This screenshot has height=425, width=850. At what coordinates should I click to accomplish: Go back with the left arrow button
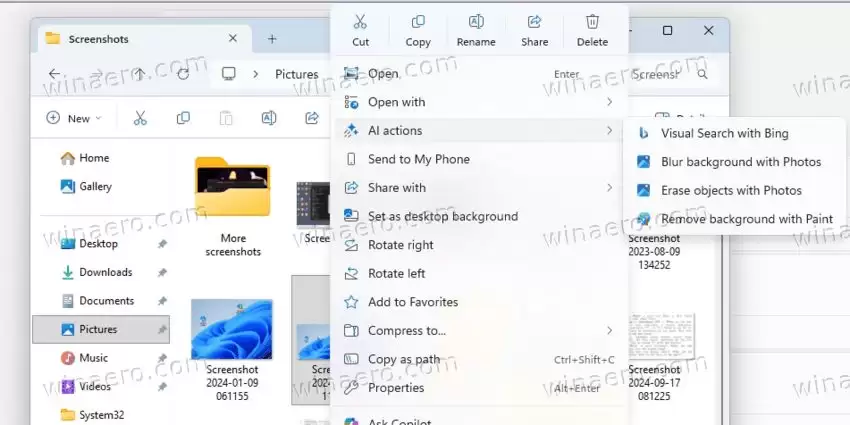tap(54, 74)
